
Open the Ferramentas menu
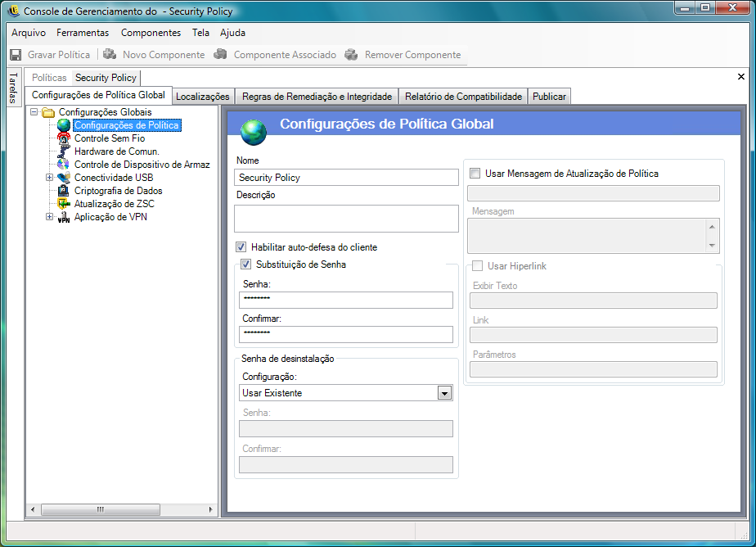(83, 33)
